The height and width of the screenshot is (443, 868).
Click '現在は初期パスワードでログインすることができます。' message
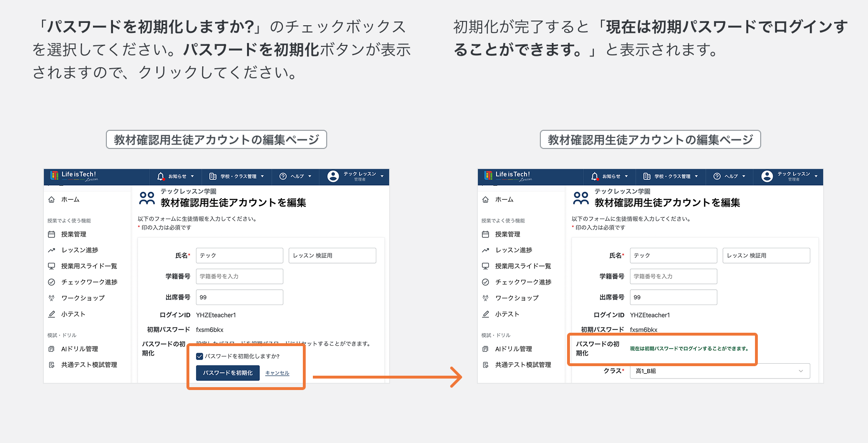[689, 348]
